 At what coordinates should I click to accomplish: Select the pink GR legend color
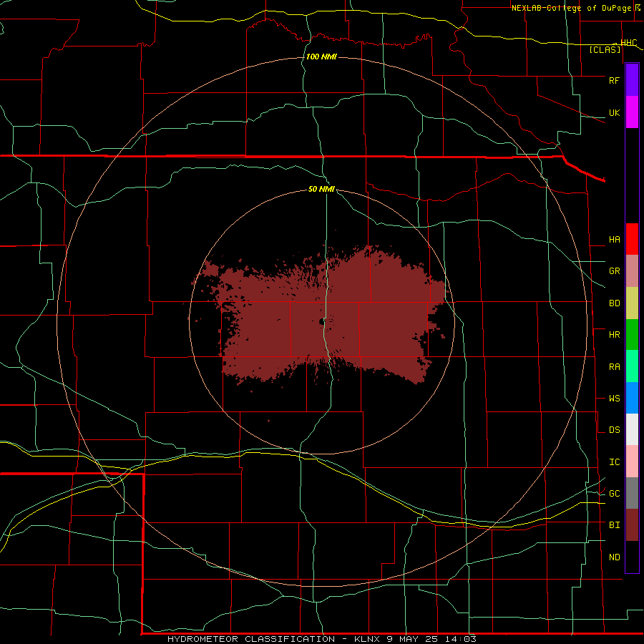click(x=632, y=271)
